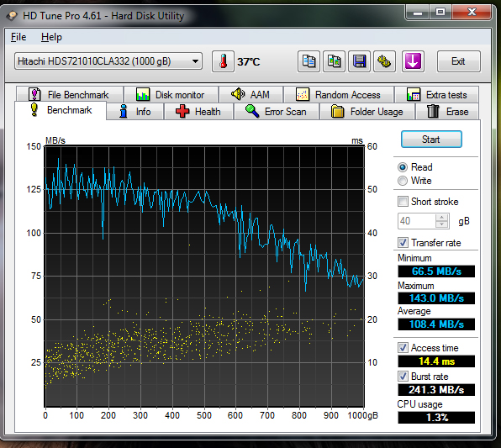This screenshot has width=501, height=448.
Task: Enable the Short stroke checkbox
Action: click(403, 202)
